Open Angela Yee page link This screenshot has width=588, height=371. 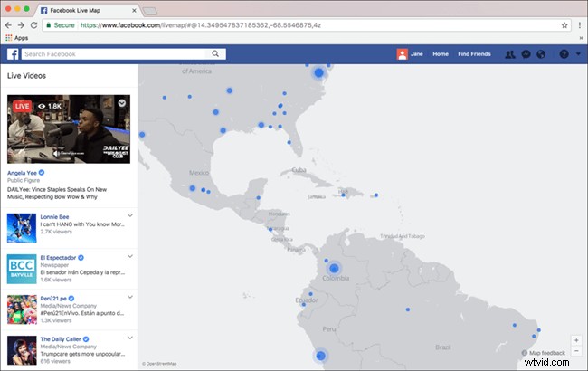click(x=22, y=173)
